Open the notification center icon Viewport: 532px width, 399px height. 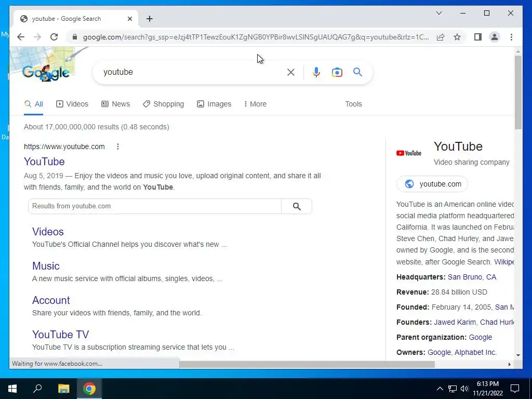[515, 389]
